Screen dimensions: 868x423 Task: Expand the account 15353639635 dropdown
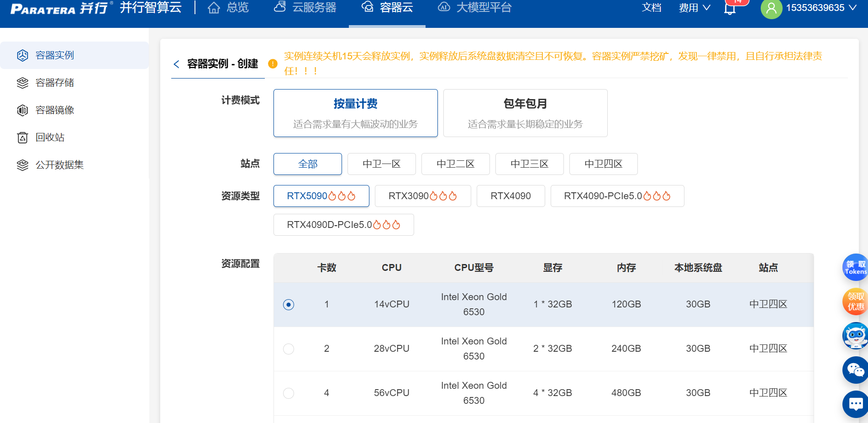821,8
